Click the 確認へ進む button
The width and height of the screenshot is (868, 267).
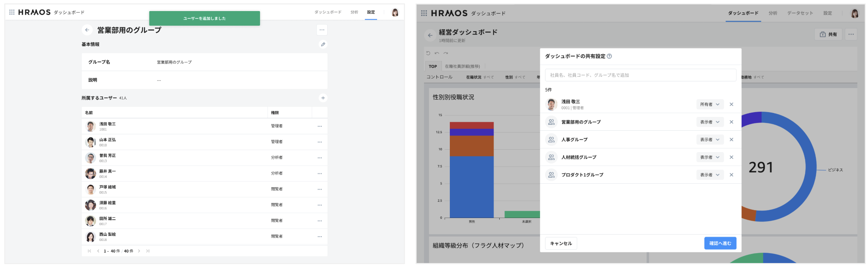click(720, 243)
